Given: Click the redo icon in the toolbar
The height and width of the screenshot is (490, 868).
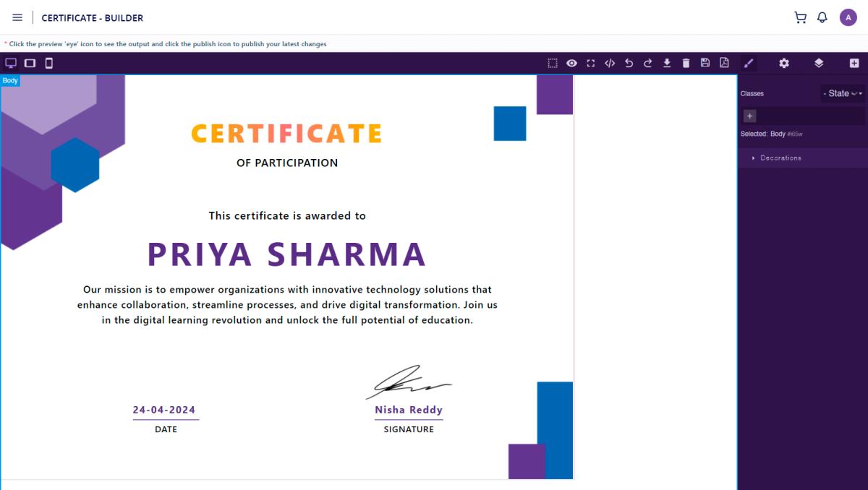Looking at the screenshot, I should click(647, 63).
